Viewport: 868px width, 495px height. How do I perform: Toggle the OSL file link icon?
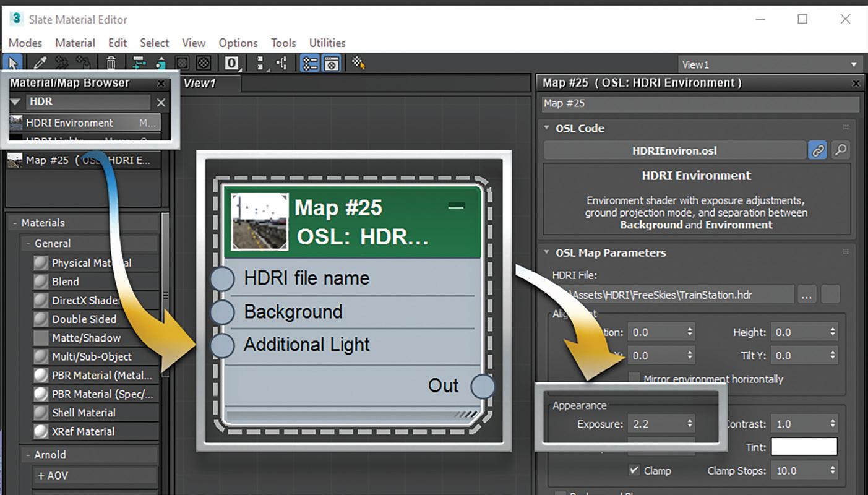(818, 150)
